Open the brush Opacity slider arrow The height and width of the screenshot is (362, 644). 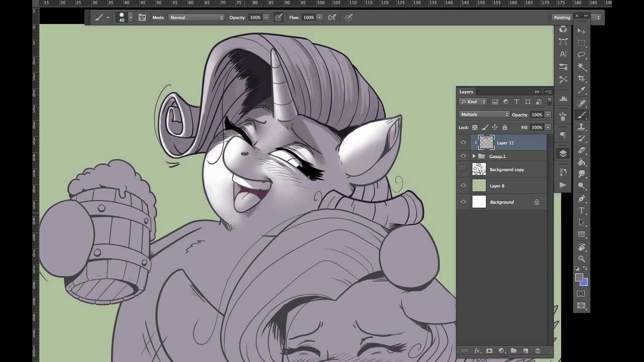click(x=266, y=18)
